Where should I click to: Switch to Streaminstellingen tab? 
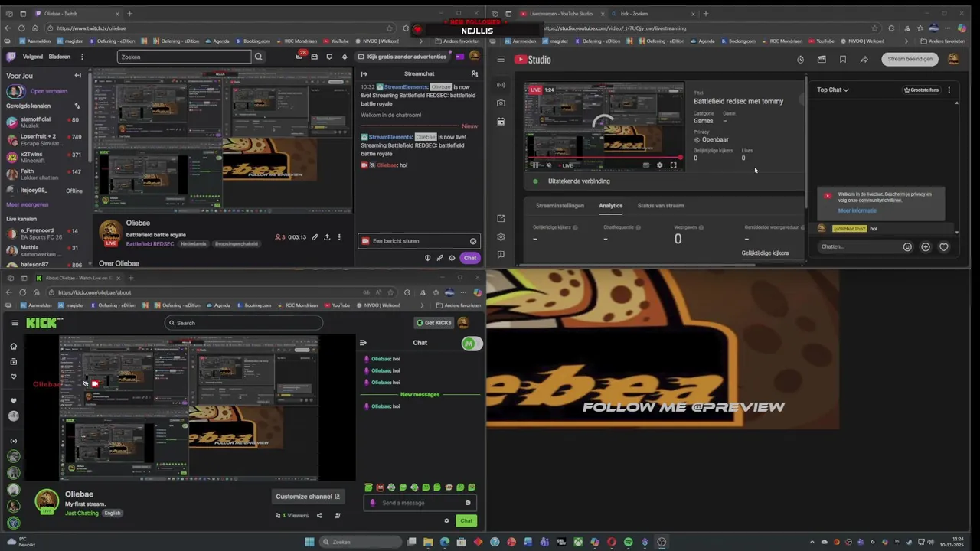tap(560, 206)
